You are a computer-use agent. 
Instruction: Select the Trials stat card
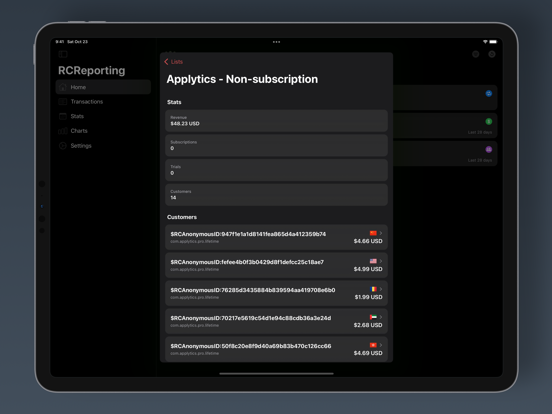[x=276, y=170]
